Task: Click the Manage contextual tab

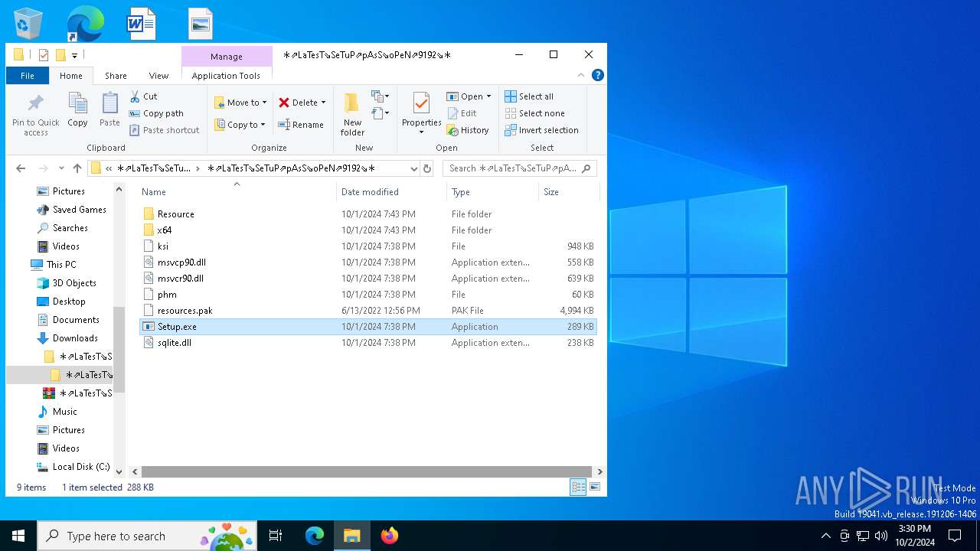Action: 227,57
